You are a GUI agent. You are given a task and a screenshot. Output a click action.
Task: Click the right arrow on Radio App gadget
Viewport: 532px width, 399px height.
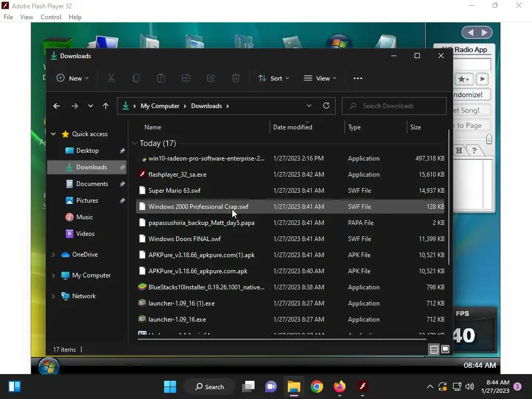pyautogui.click(x=485, y=33)
